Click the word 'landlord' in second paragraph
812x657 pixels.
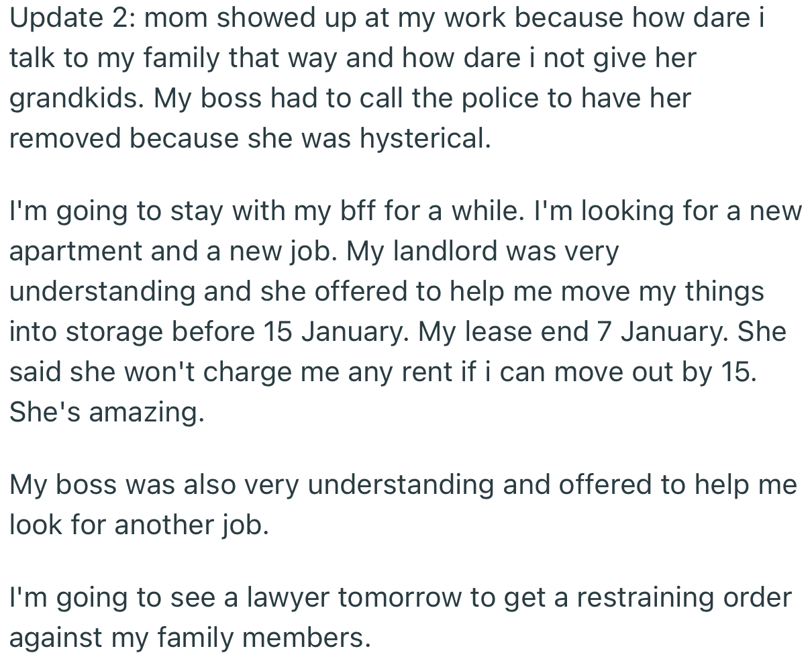pyautogui.click(x=443, y=252)
